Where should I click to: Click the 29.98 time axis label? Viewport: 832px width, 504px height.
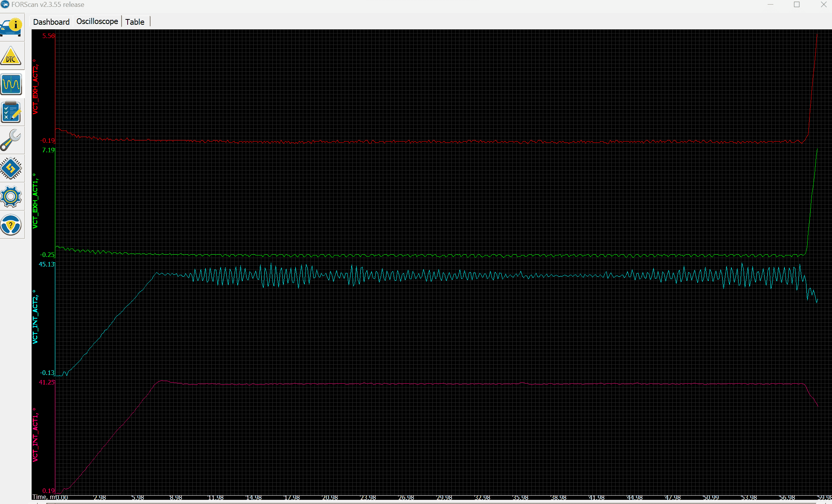(x=444, y=498)
